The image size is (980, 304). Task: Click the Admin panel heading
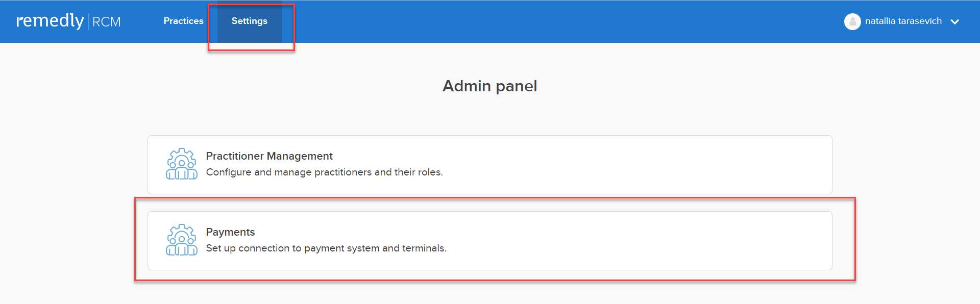(x=490, y=86)
